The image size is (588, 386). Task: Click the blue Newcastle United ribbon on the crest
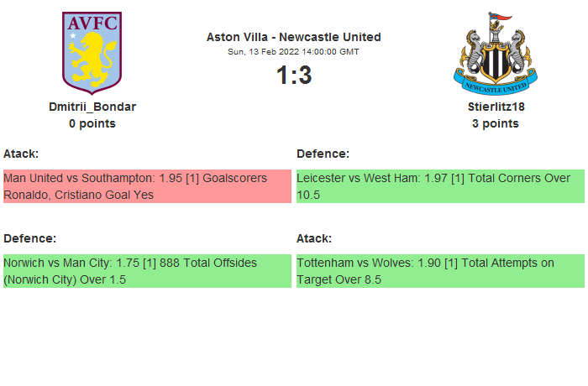(x=496, y=86)
